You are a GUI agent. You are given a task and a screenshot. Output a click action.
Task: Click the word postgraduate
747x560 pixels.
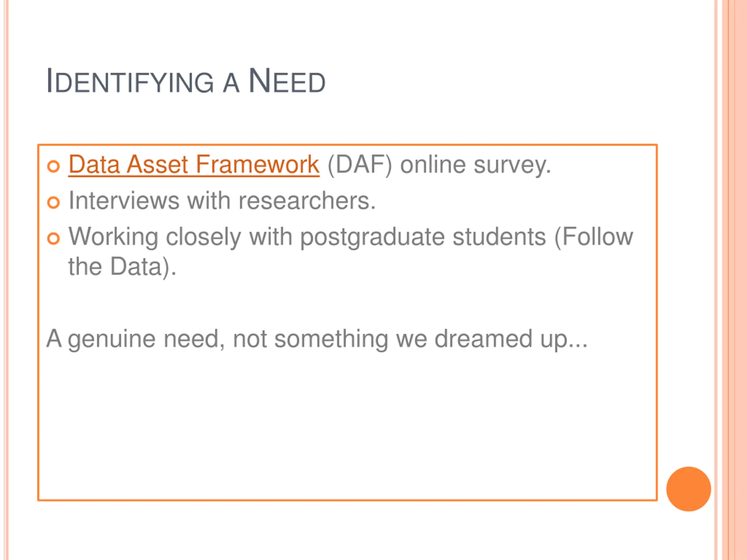[x=373, y=238]
